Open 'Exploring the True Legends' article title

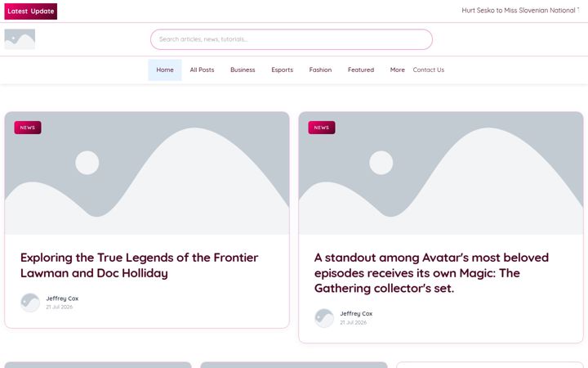139,265
